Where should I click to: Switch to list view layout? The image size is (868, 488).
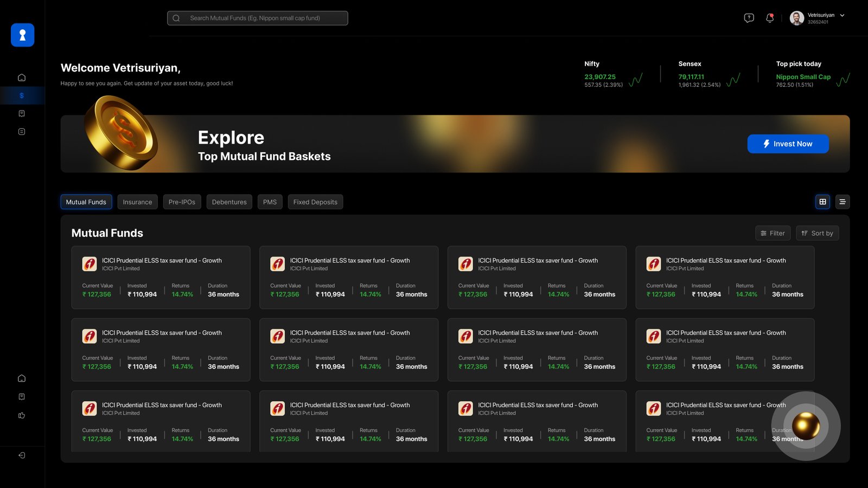[843, 202]
